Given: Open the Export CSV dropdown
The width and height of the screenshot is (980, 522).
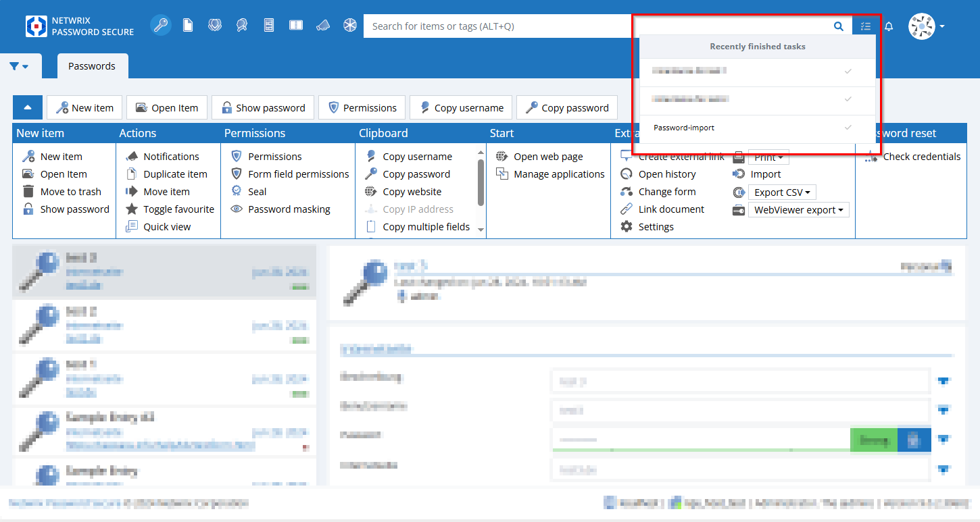Looking at the screenshot, I should 782,192.
